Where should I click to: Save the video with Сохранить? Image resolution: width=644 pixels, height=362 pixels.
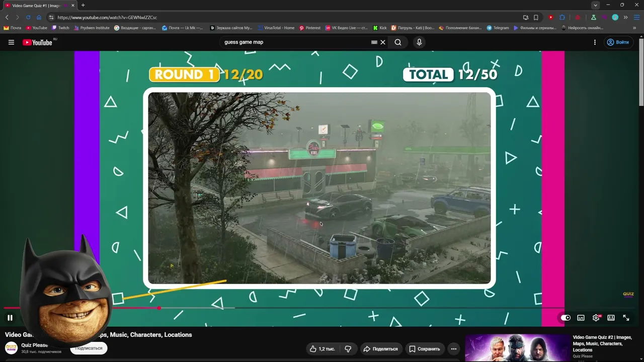(x=424, y=349)
